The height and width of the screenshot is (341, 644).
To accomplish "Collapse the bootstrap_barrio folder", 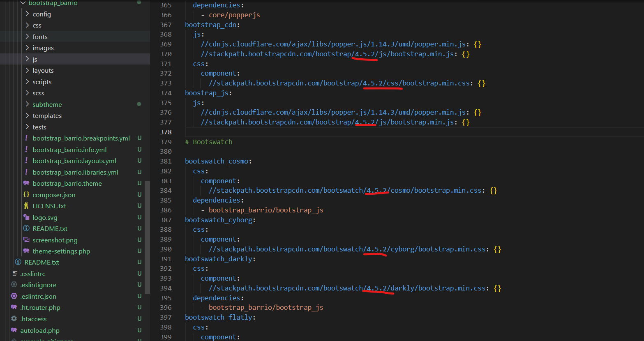I will pos(23,3).
